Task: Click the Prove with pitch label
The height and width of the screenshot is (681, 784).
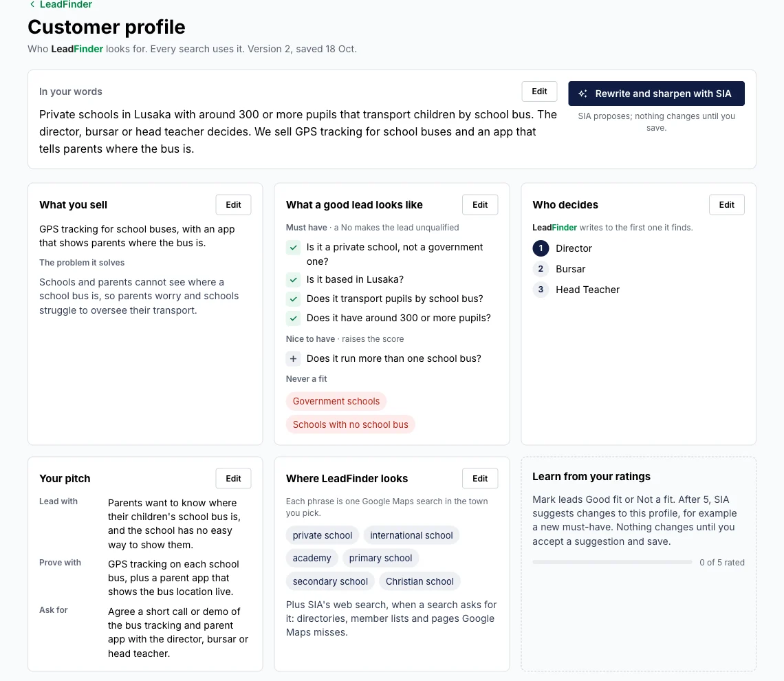Action: pyautogui.click(x=60, y=563)
